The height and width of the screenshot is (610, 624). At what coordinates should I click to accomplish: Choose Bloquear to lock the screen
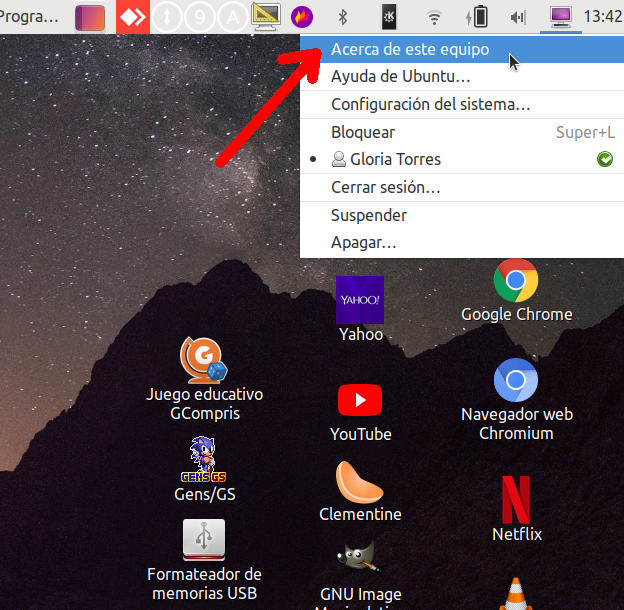pyautogui.click(x=462, y=132)
